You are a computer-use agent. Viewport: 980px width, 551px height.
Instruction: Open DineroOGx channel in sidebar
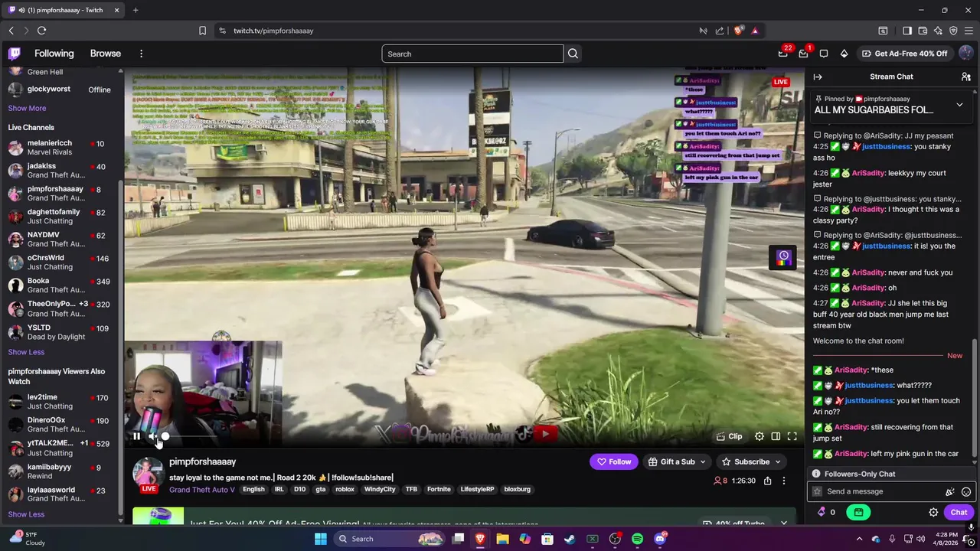click(x=60, y=425)
